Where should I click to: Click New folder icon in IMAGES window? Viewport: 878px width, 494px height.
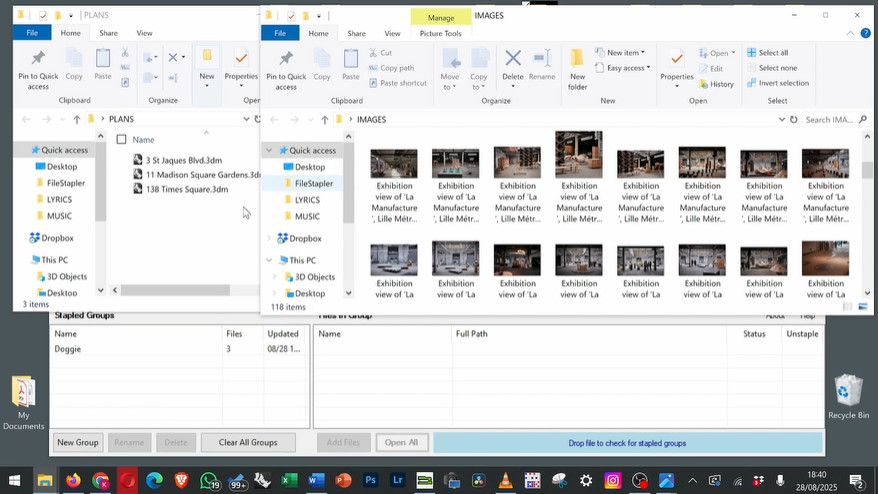[x=578, y=68]
